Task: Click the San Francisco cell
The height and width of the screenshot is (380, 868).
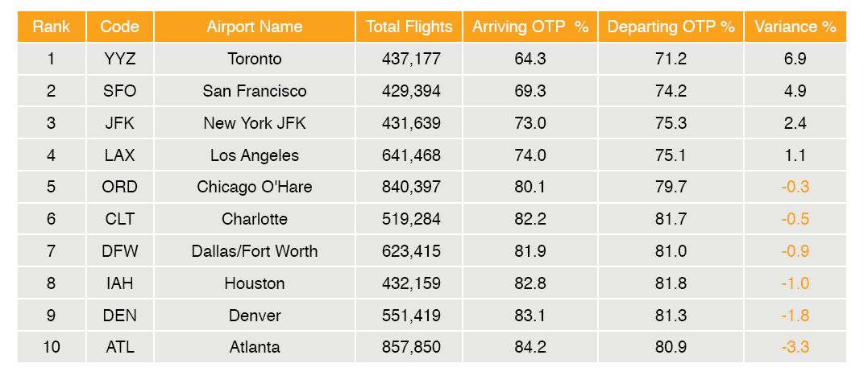Action: (x=254, y=91)
